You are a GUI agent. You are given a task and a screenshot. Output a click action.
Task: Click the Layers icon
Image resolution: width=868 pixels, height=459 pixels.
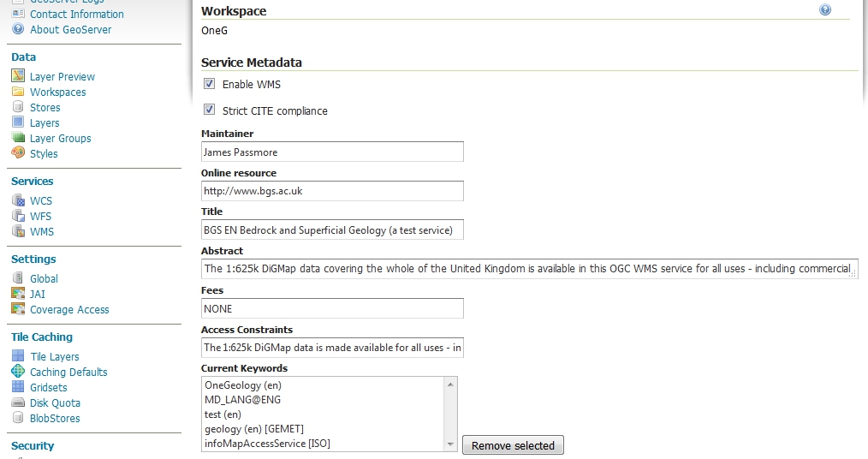[18, 122]
